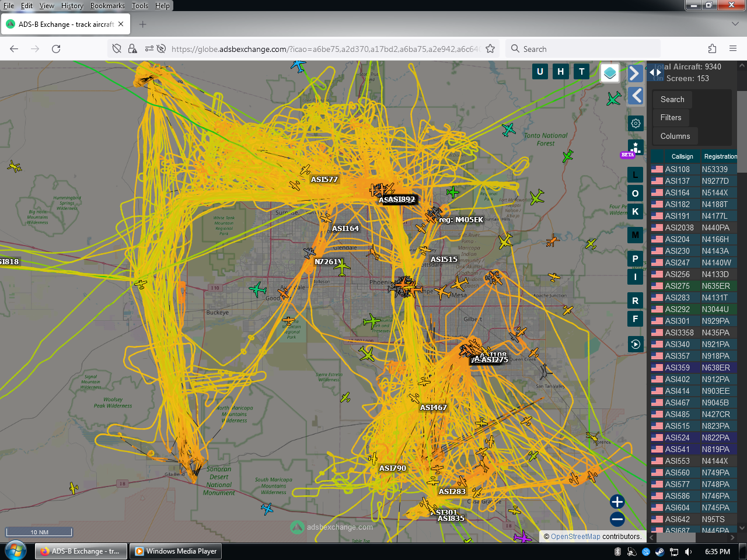Open the File menu

9,6
